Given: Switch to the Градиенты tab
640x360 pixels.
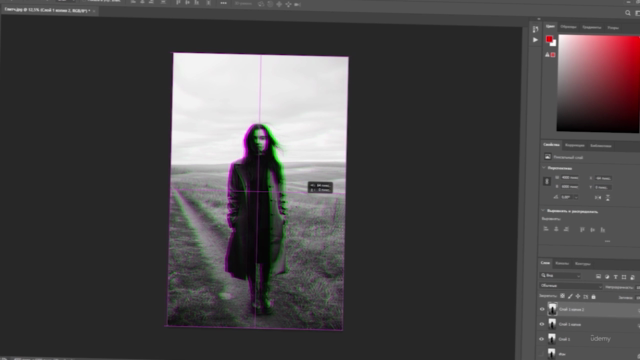Looking at the screenshot, I should pos(592,27).
